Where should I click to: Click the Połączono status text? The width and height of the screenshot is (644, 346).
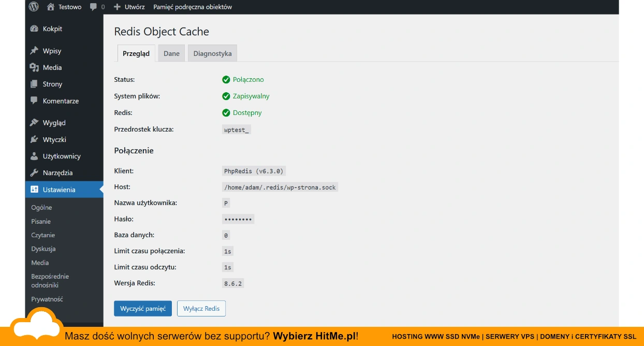pos(248,80)
